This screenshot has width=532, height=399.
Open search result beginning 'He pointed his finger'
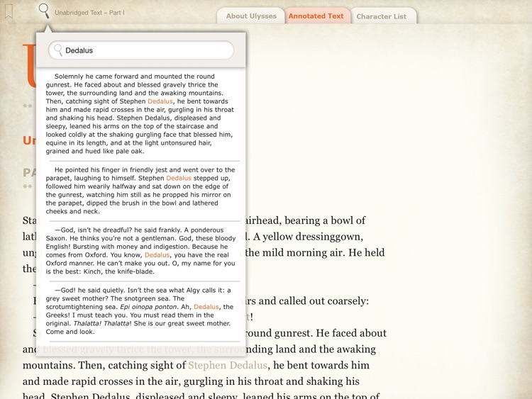pyautogui.click(x=140, y=191)
